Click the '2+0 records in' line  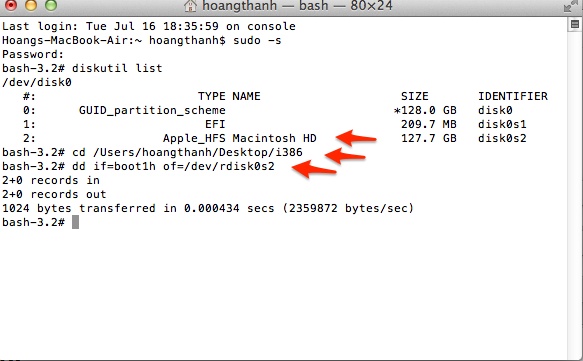(51, 180)
